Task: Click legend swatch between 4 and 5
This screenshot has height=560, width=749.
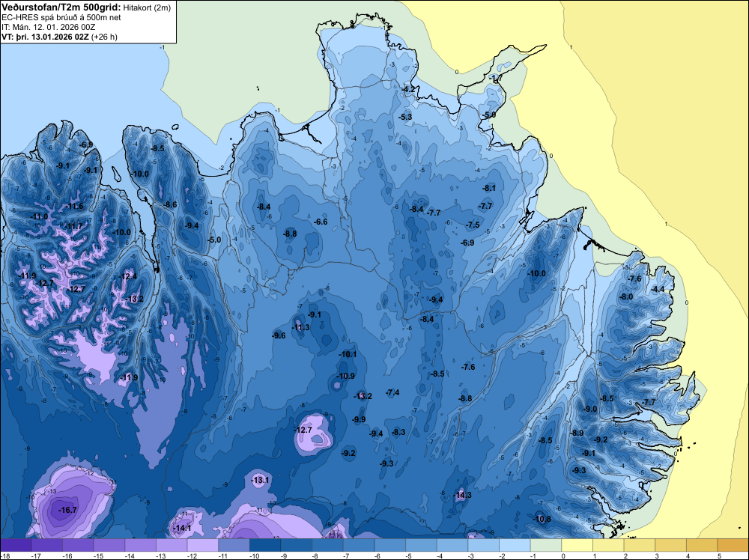Action: click(x=702, y=545)
